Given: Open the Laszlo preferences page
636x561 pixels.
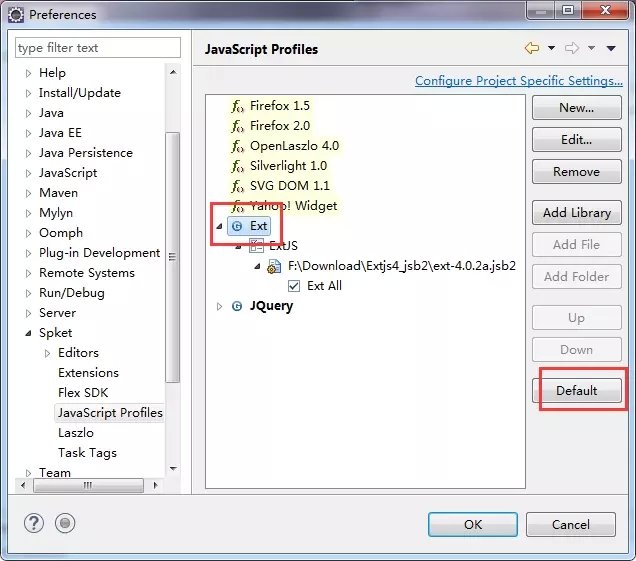Looking at the screenshot, I should [76, 433].
